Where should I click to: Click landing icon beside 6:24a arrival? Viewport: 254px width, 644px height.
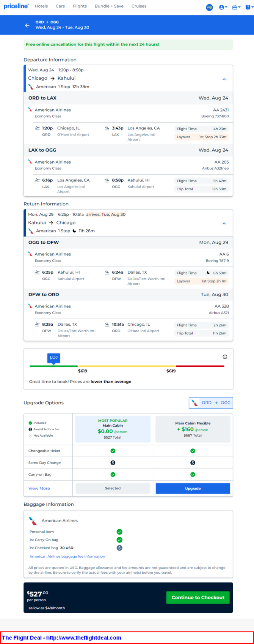(x=107, y=272)
